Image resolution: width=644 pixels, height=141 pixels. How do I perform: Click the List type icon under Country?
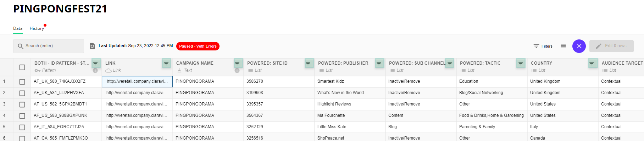534,70
